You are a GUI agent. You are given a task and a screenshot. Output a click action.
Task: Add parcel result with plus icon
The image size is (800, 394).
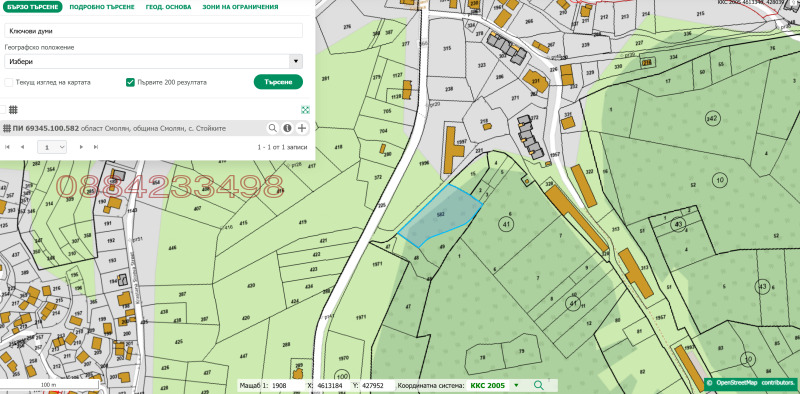(302, 128)
